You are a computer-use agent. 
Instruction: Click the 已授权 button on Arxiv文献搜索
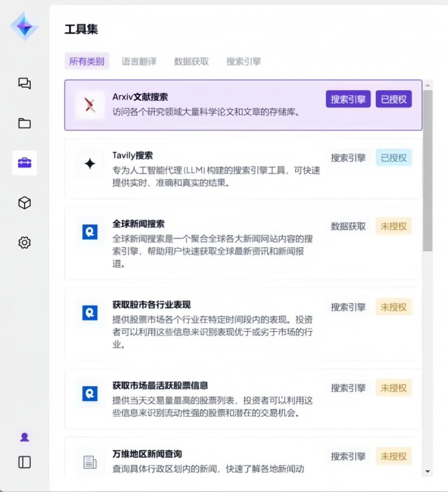coord(394,99)
